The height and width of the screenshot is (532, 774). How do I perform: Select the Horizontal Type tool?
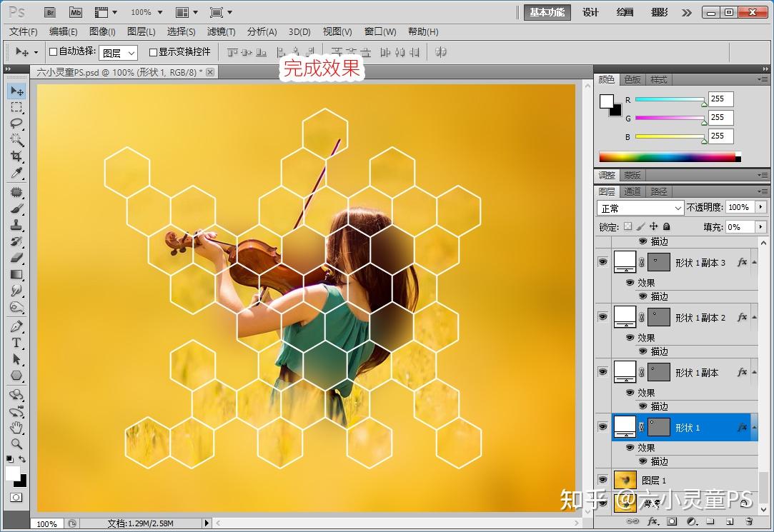click(16, 343)
